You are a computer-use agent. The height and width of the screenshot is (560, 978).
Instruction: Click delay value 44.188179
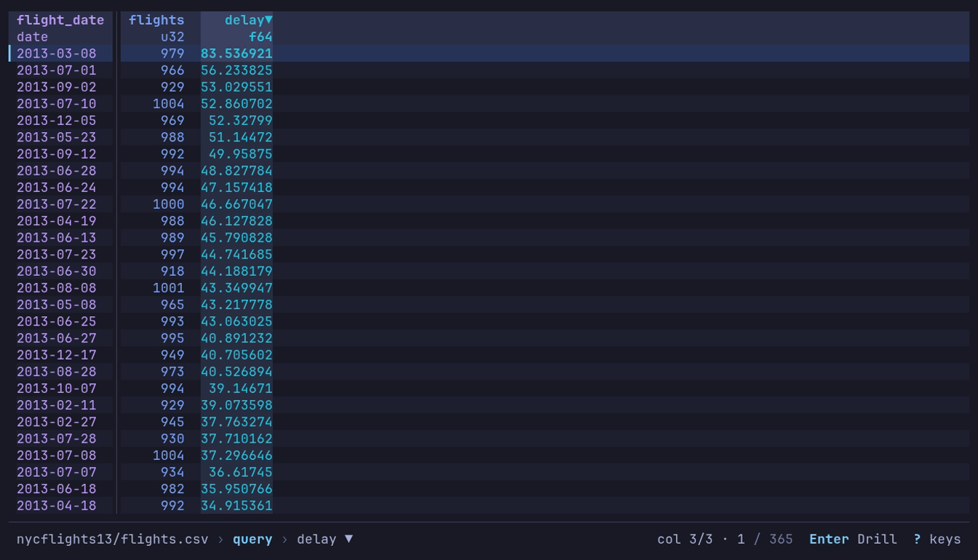pos(237,271)
